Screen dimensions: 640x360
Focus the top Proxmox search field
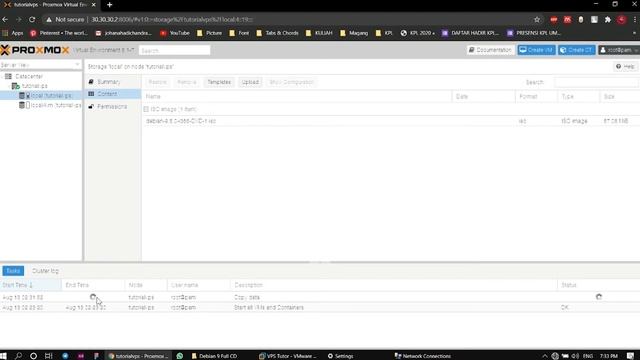174,50
